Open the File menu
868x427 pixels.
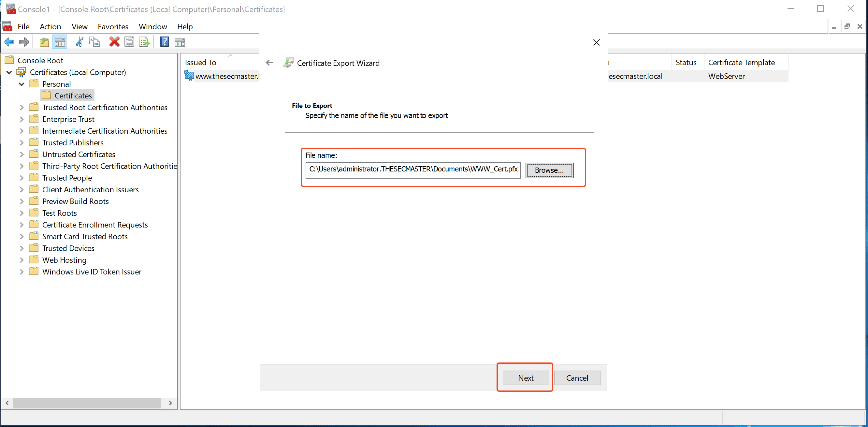point(23,27)
